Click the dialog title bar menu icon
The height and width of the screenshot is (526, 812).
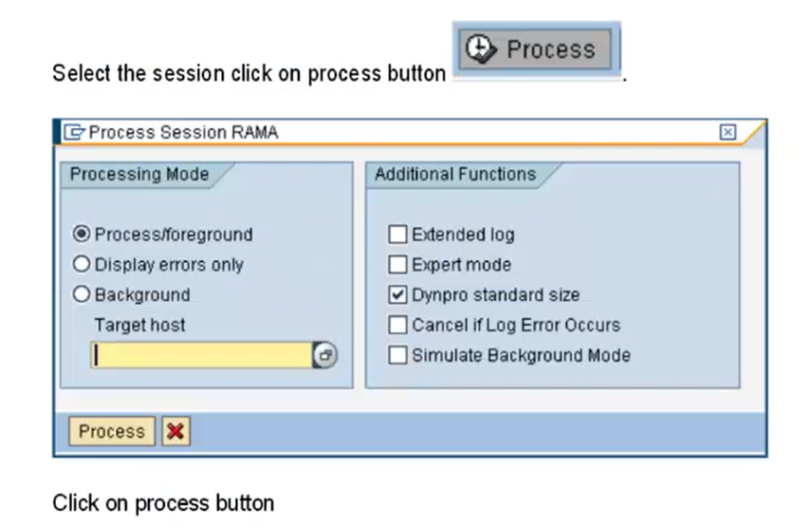coord(74,132)
